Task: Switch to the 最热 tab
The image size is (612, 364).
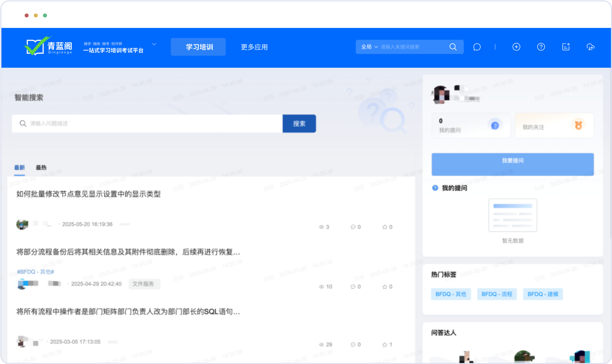Action: pyautogui.click(x=41, y=168)
